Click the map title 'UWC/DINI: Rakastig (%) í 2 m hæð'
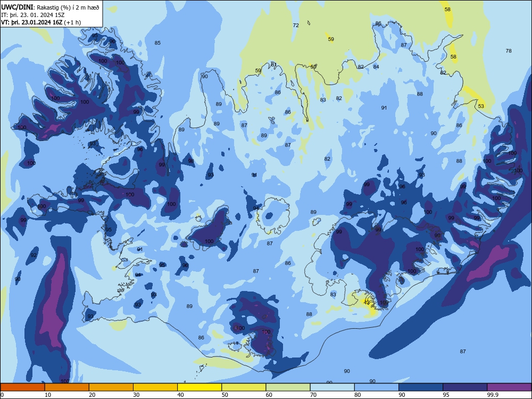This screenshot has height=399, width=532. pos(50,7)
